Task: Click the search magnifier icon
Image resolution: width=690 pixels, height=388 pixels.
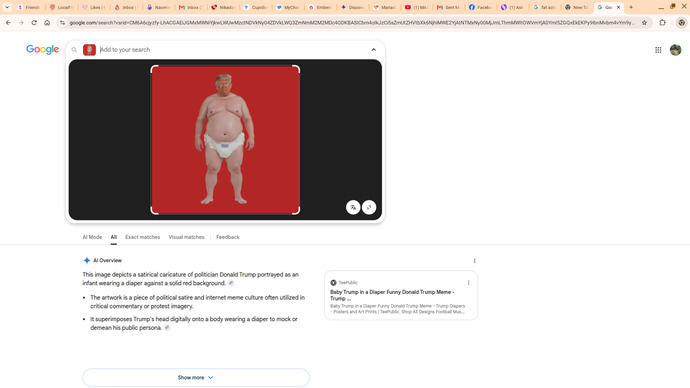Action: pos(74,50)
